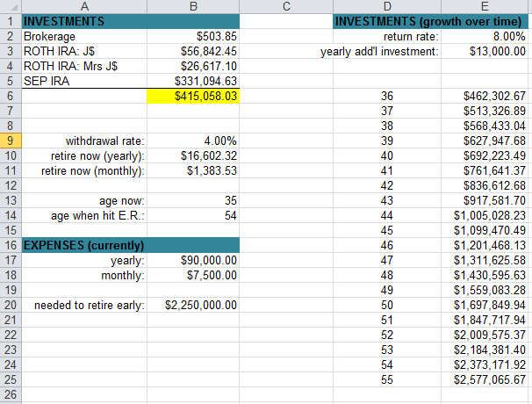Select the $13,000.00 cell
The image size is (532, 404).
pyautogui.click(x=485, y=51)
